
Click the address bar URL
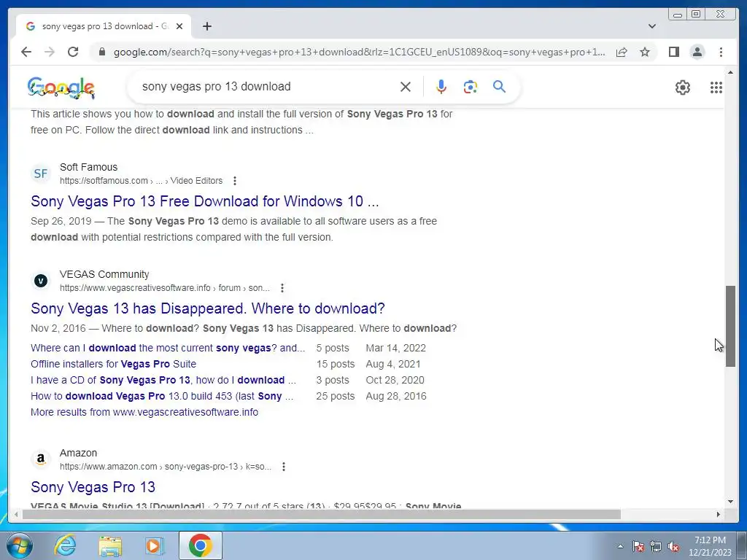(x=359, y=52)
